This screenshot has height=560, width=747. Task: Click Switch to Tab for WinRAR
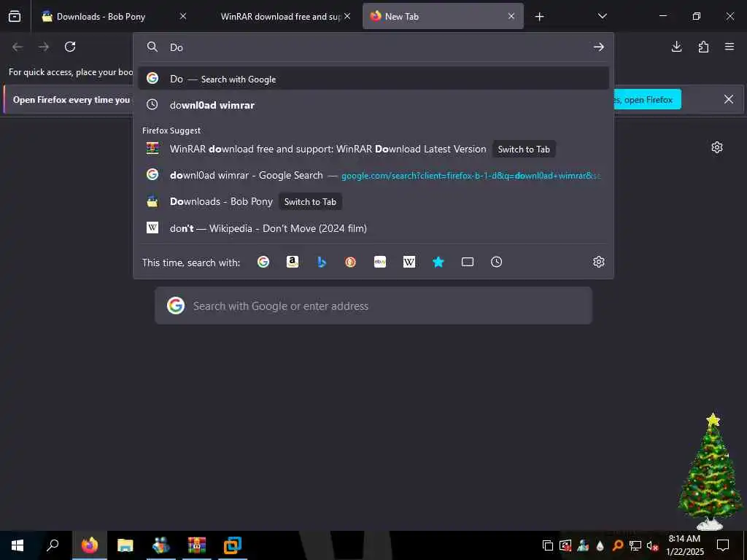click(x=524, y=149)
